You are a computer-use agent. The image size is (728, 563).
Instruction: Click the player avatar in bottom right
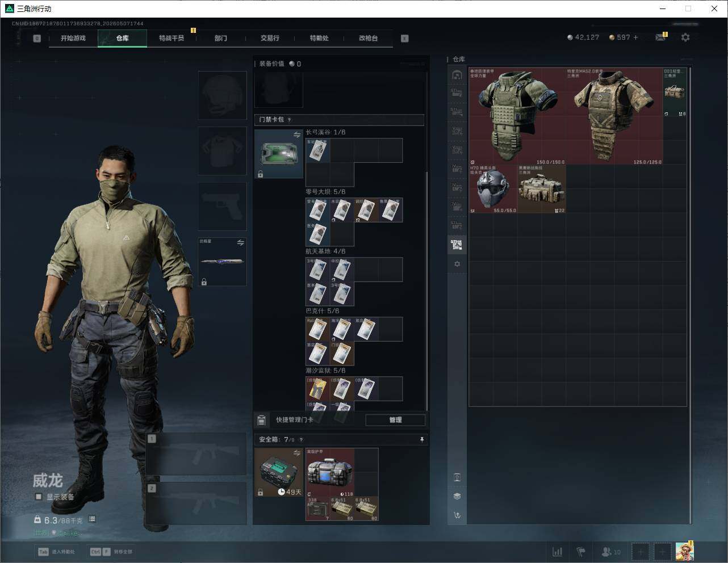point(684,551)
